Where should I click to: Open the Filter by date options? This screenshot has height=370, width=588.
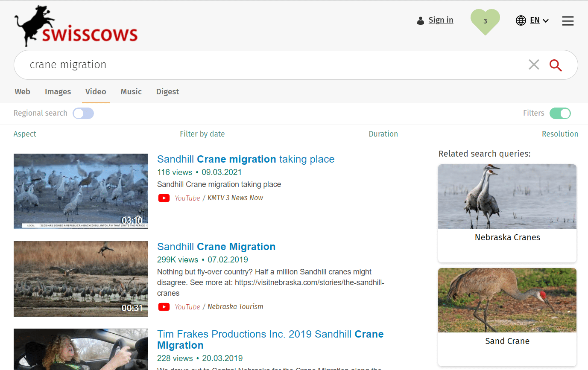(202, 134)
